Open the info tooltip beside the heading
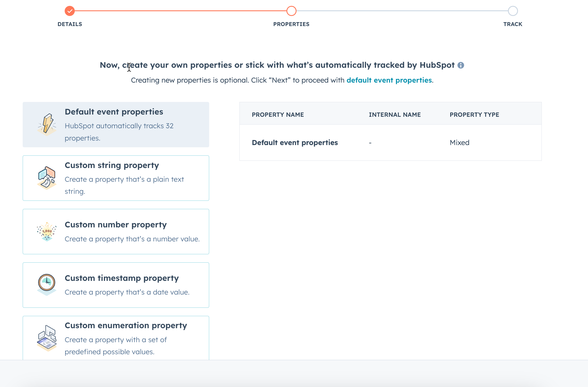Screen dimensions: 588x387 461,65
